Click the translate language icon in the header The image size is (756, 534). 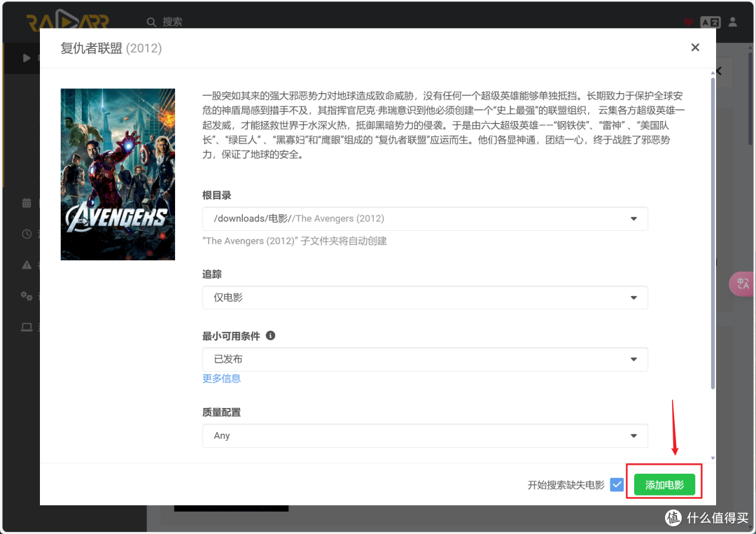(710, 22)
